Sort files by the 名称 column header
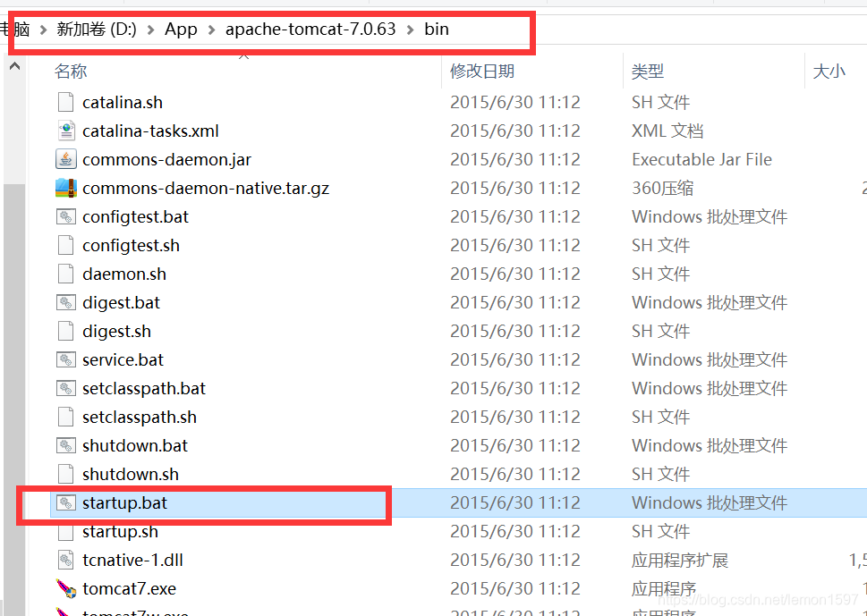This screenshot has height=616, width=867. point(70,72)
